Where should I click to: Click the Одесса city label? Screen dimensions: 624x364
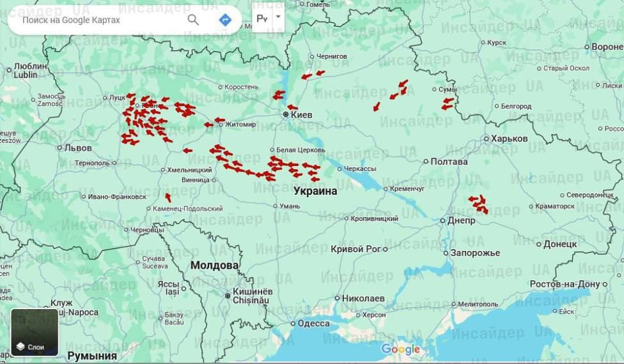coord(313,323)
